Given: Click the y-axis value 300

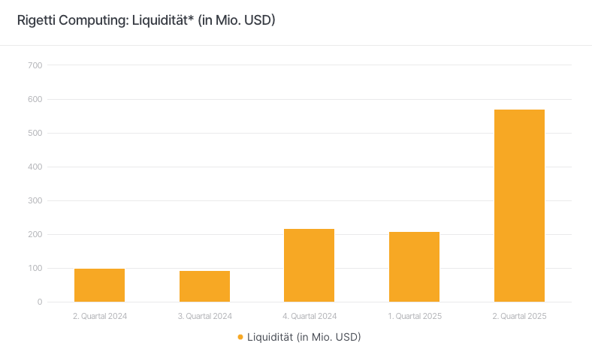Looking at the screenshot, I should coord(35,200).
